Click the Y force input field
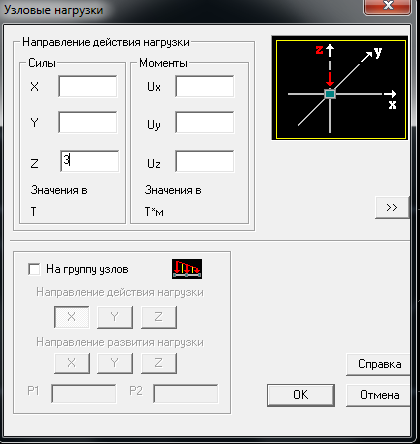The width and height of the screenshot is (420, 444). click(x=88, y=122)
